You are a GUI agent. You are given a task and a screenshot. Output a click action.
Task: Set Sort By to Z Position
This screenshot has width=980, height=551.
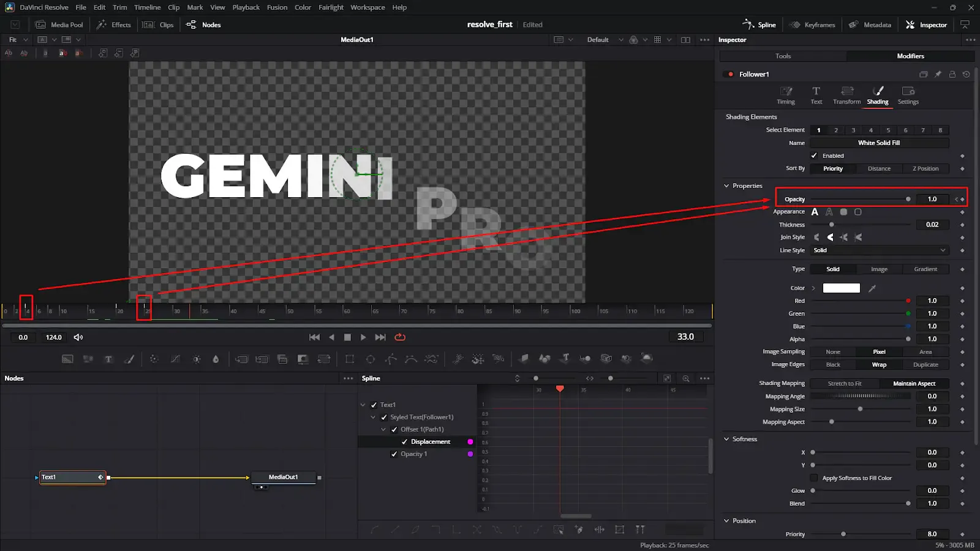925,168
